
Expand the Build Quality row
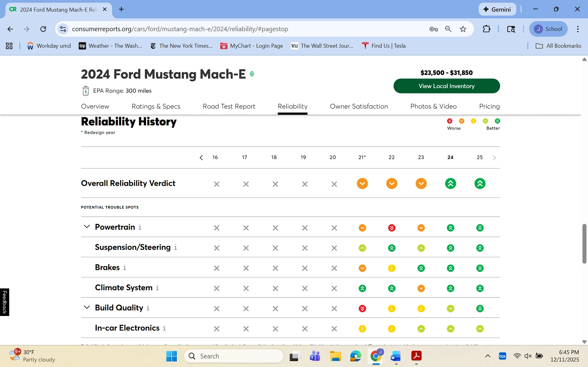[x=87, y=307]
